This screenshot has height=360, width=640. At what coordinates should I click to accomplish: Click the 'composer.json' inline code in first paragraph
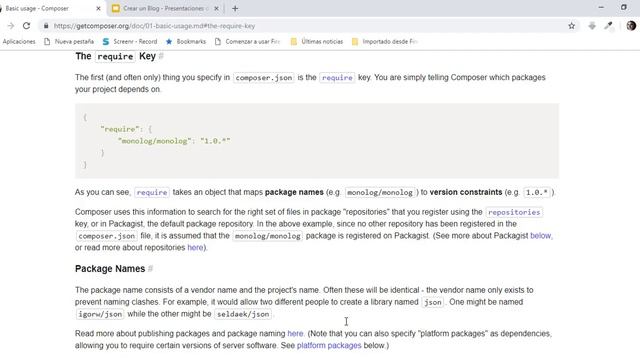(264, 78)
